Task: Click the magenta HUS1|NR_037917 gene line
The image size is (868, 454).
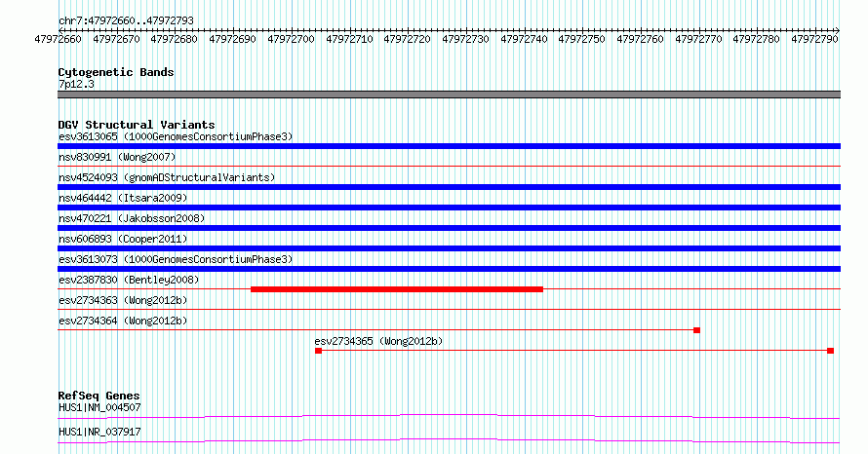Action: (x=449, y=440)
